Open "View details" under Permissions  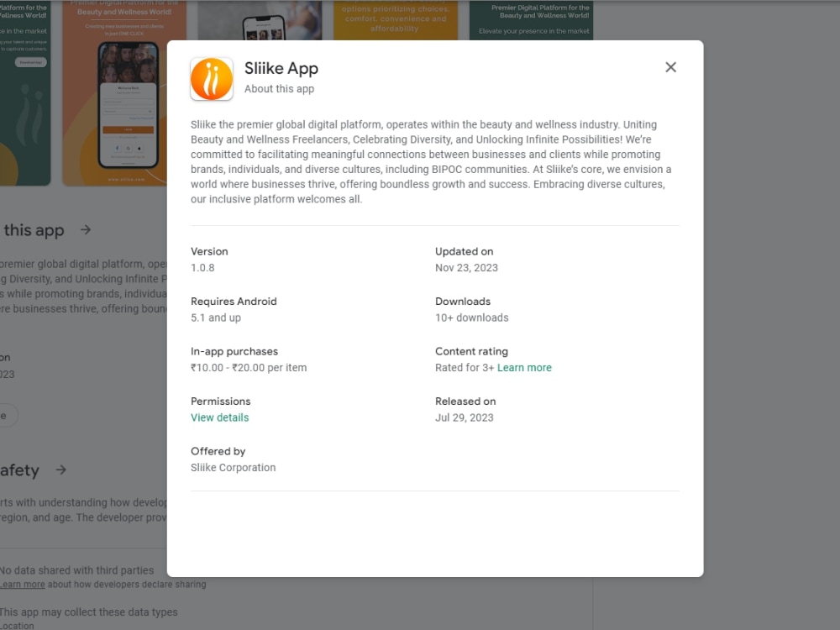point(219,417)
